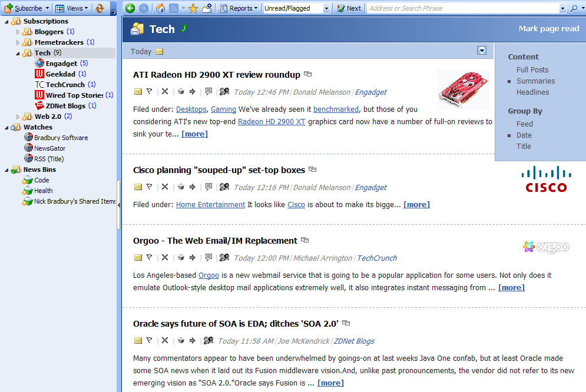Click the forward navigation arrow

point(144,8)
